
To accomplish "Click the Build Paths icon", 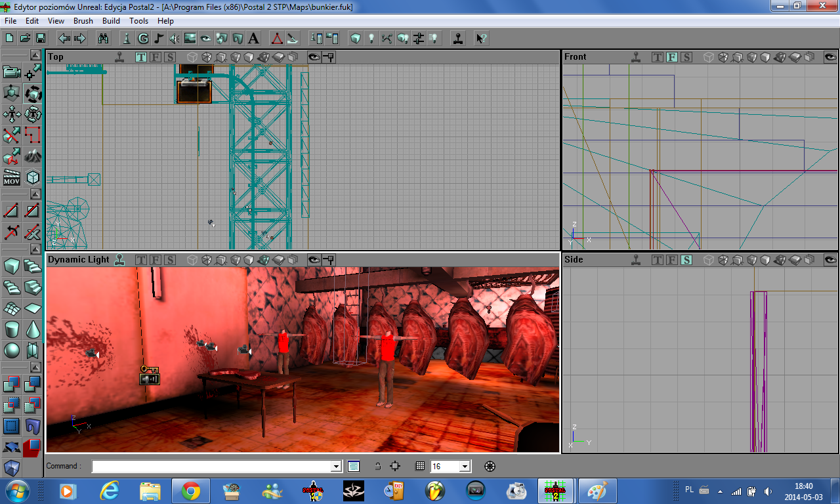I will pyautogui.click(x=387, y=38).
